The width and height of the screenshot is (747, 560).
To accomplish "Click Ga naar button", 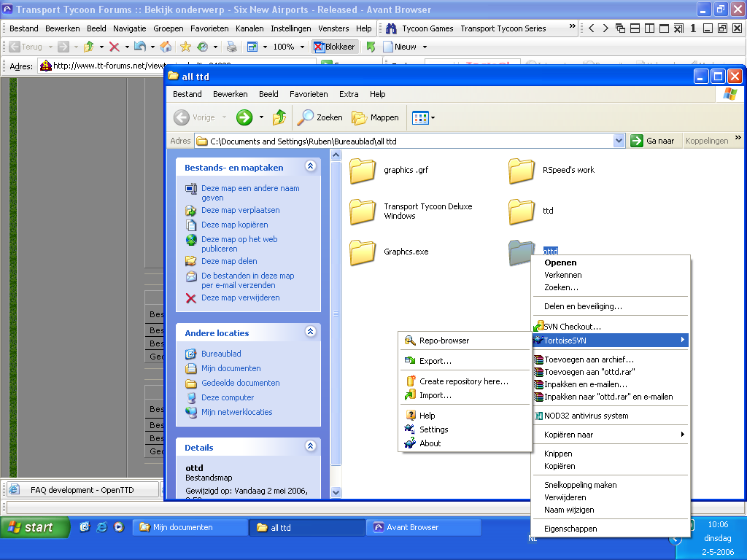I will click(x=653, y=141).
